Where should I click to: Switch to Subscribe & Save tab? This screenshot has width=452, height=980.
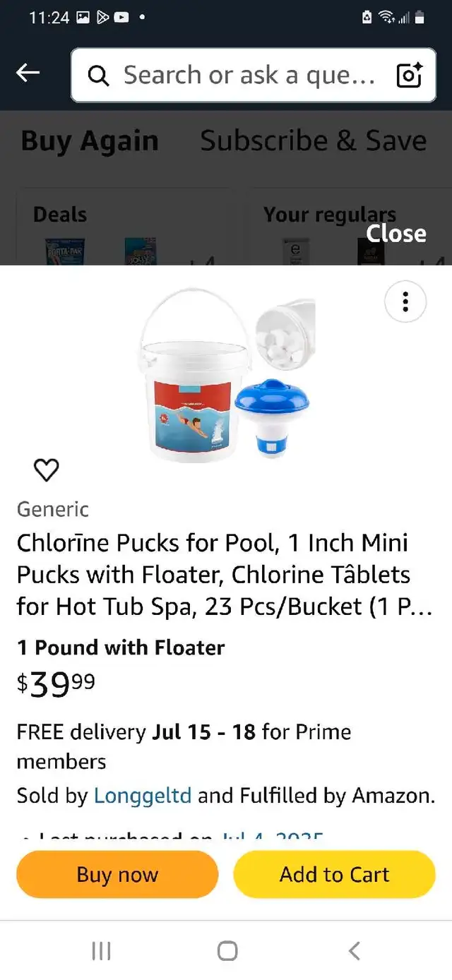314,141
